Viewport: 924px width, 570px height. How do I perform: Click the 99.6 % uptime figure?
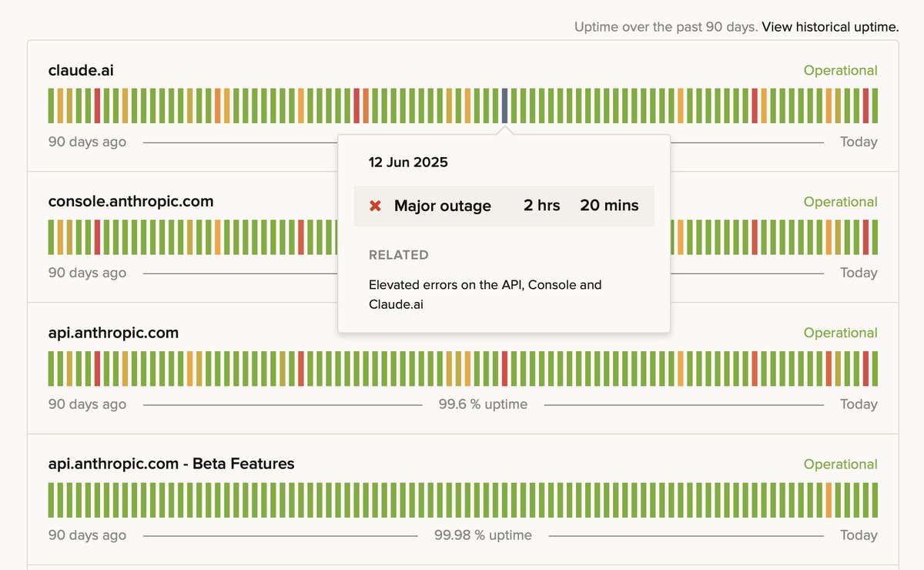(x=483, y=404)
